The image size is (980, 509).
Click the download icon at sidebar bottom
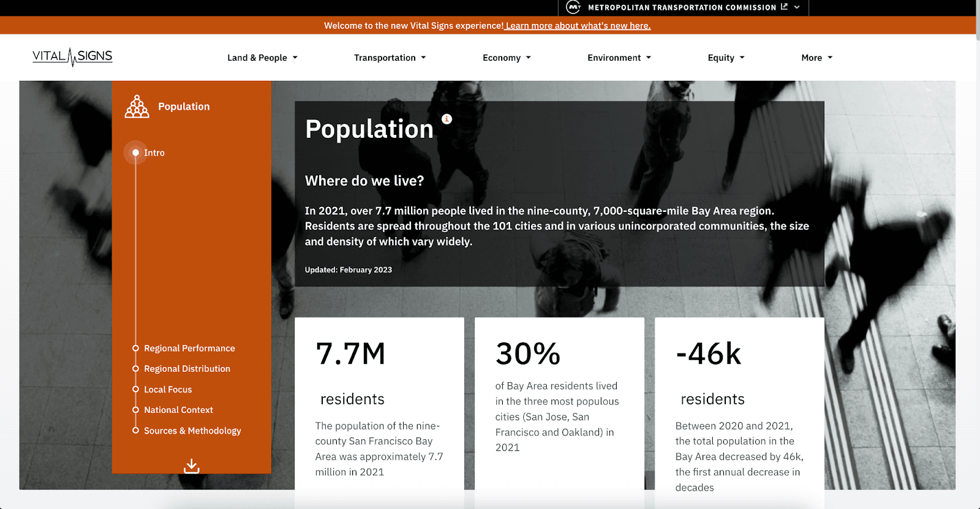tap(192, 466)
